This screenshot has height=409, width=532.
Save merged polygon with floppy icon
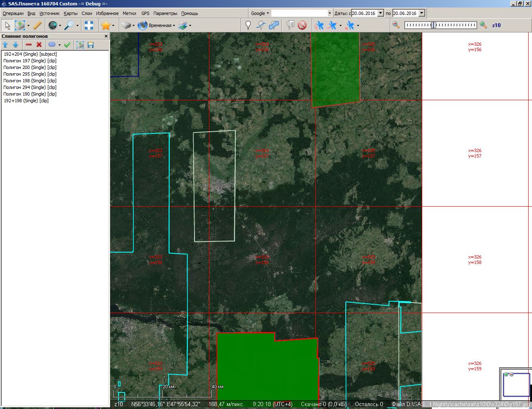click(91, 45)
